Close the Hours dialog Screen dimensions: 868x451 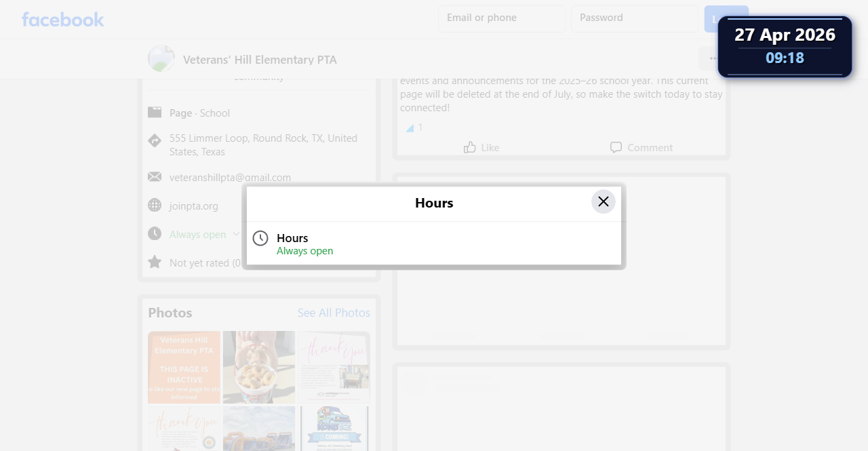pos(604,201)
